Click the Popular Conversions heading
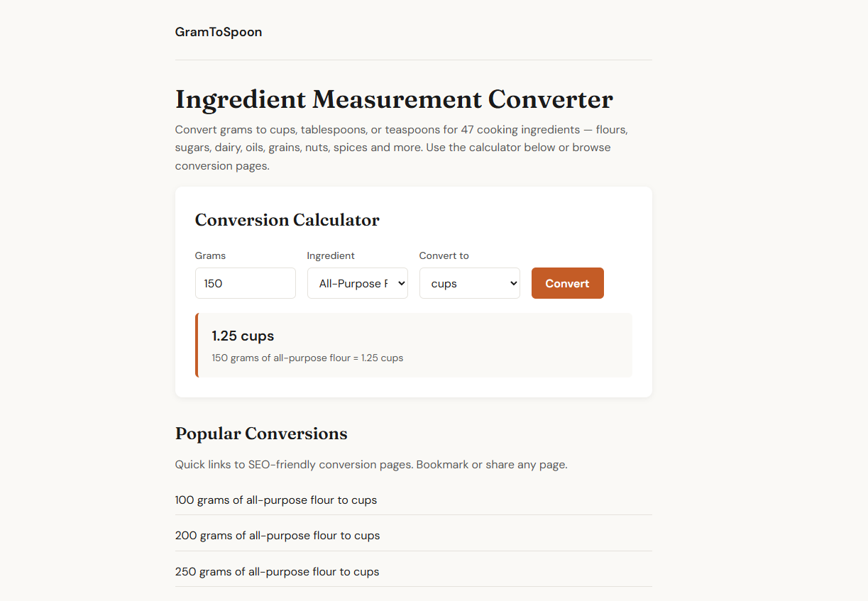 click(x=261, y=433)
